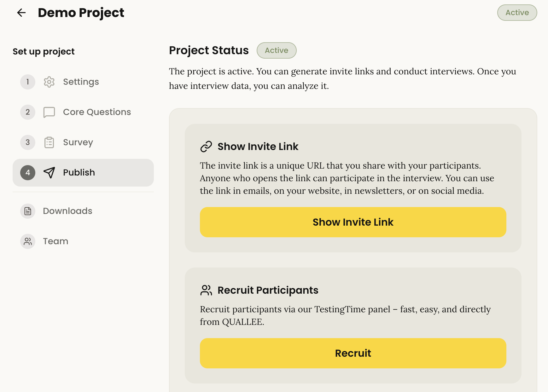Click the chain link icon beside Show Invite Link
548x392 pixels.
pyautogui.click(x=206, y=147)
